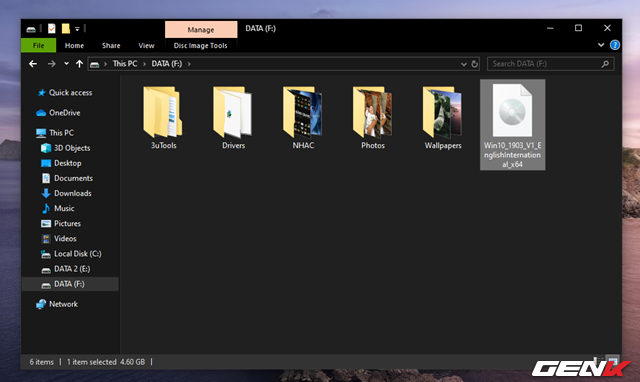640x382 pixels.
Task: Switch to the Home ribbon tab
Action: coord(74,45)
